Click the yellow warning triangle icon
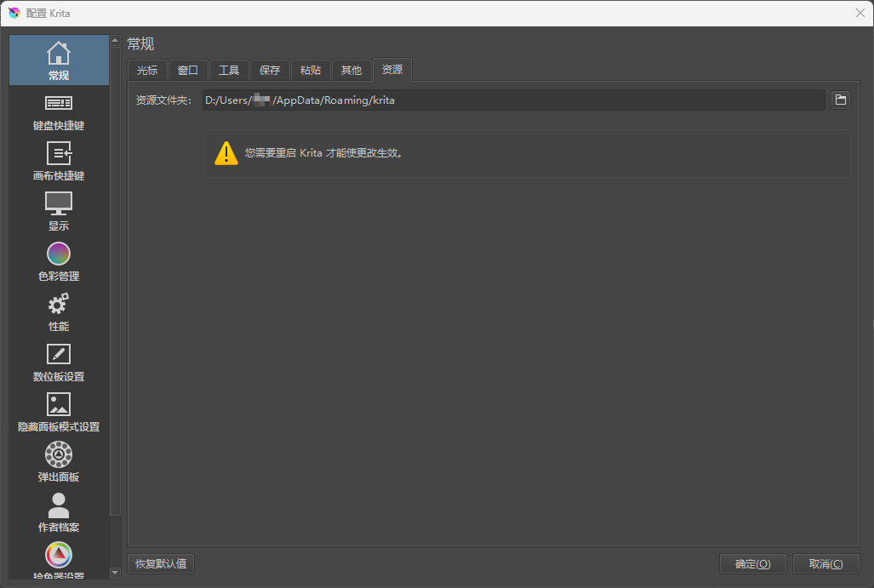The height and width of the screenshot is (588, 874). pos(226,153)
